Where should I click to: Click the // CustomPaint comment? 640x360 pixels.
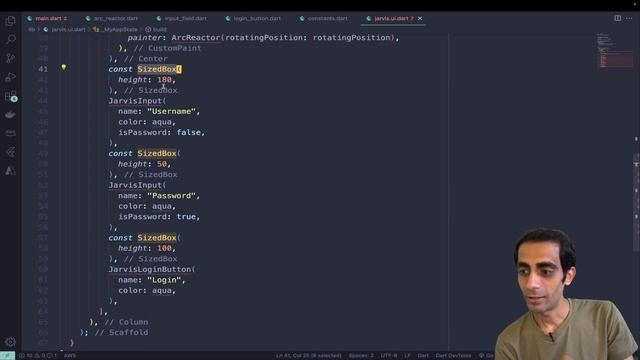[167, 48]
